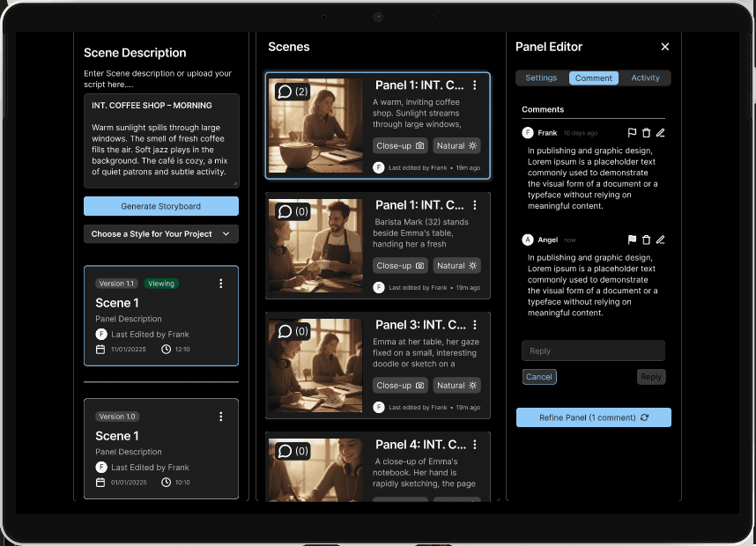Click into the scene description text area
This screenshot has height=546, width=756.
pos(161,141)
